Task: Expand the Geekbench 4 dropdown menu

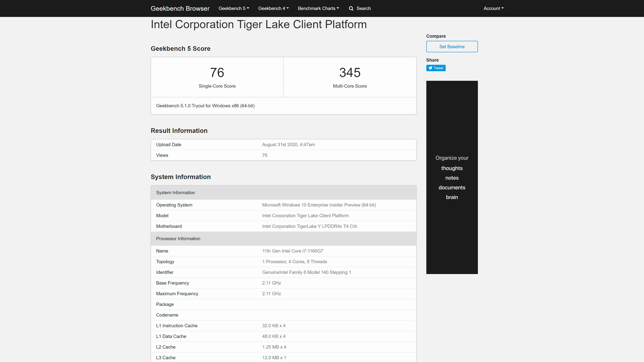Action: [x=273, y=8]
